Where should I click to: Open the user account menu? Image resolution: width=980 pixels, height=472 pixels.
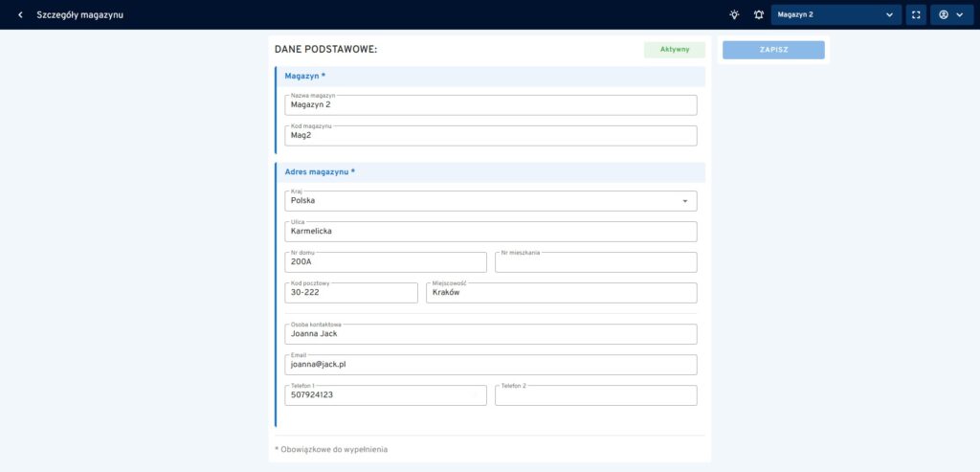pyautogui.click(x=950, y=15)
